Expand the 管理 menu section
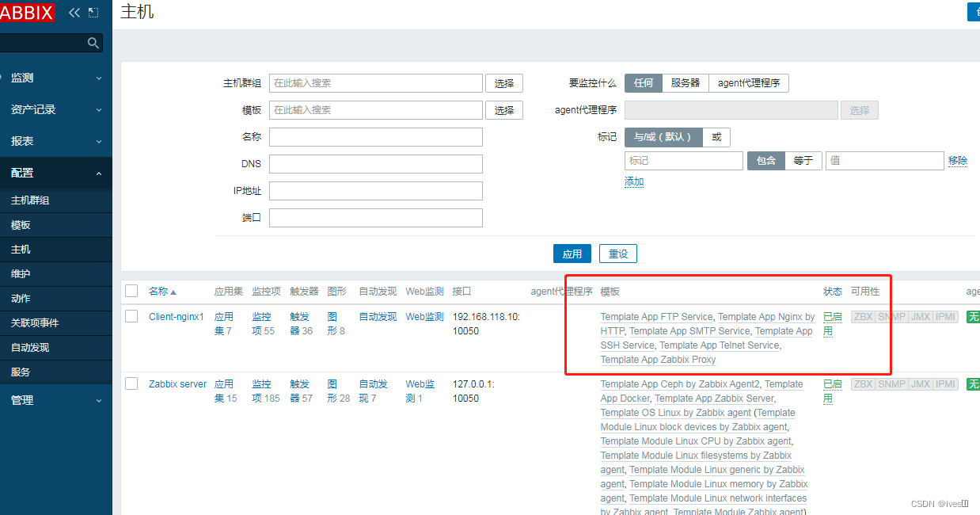This screenshot has width=980, height=515. 56,400
